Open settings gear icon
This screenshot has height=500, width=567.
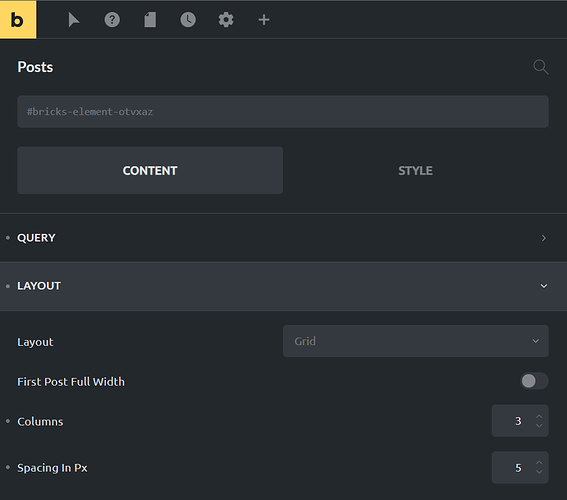click(x=226, y=20)
